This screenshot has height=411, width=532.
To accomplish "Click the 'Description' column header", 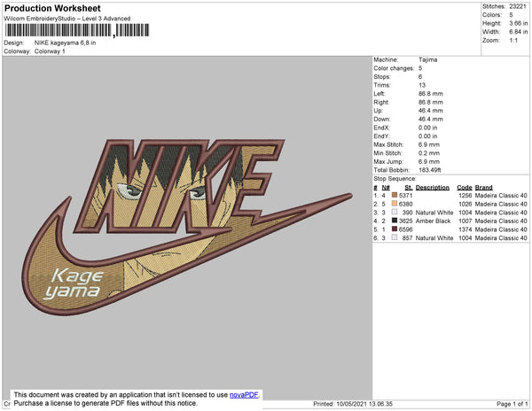I will (x=433, y=188).
